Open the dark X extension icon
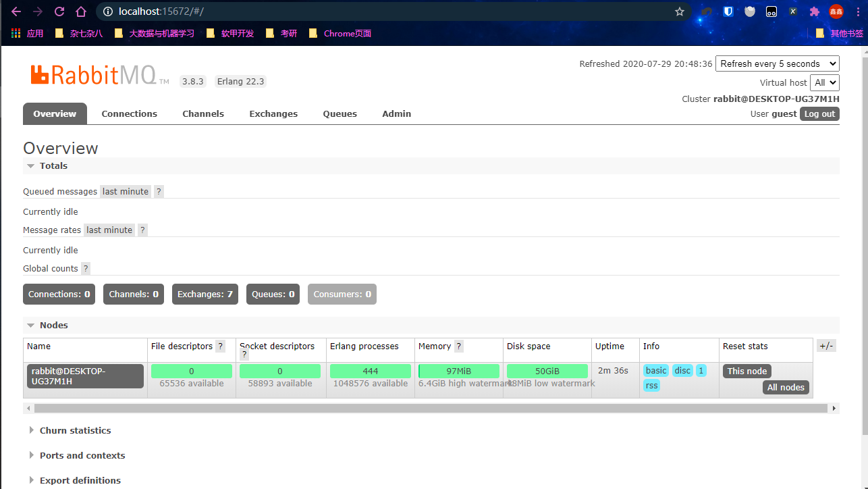 pyautogui.click(x=793, y=11)
